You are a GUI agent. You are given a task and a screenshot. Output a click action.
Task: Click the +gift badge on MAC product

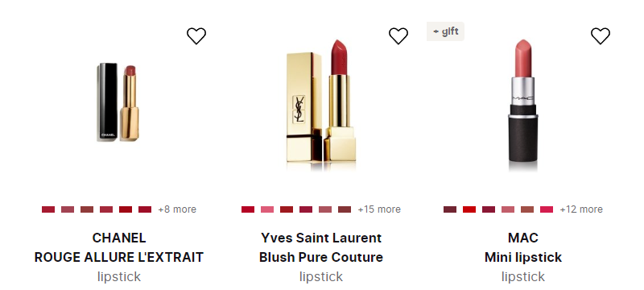click(445, 31)
